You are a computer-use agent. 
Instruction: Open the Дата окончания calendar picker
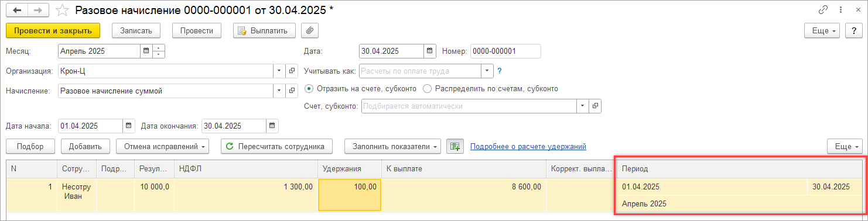pos(272,126)
